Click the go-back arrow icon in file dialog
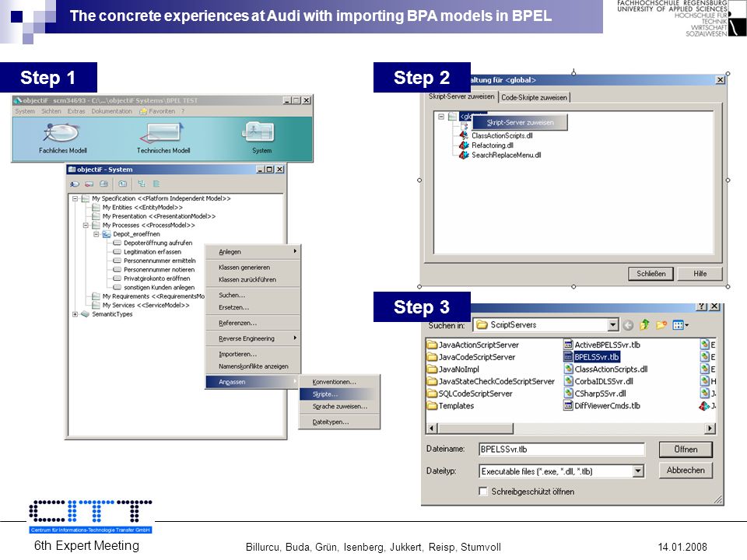The height and width of the screenshot is (560, 747). pyautogui.click(x=628, y=325)
